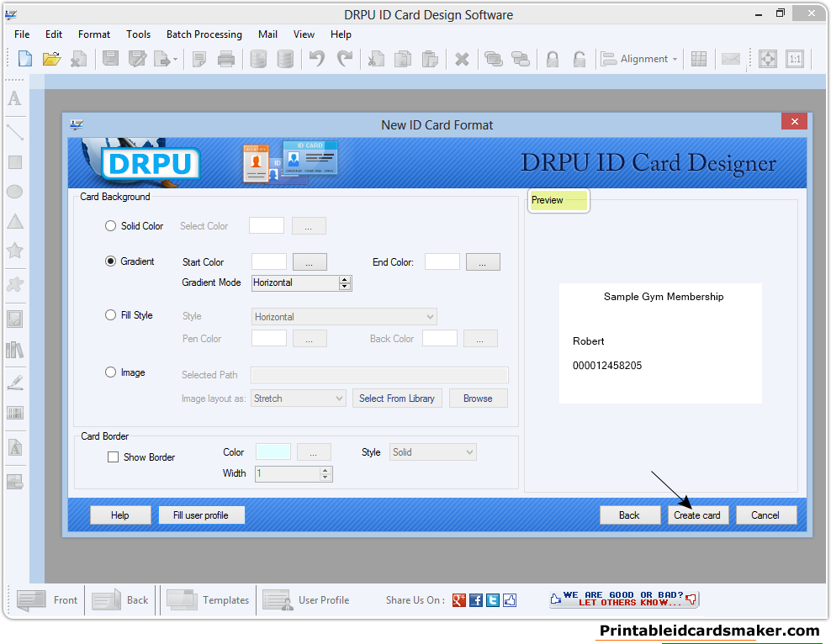Open the Mail menu
This screenshot has height=644, width=831.
267,34
